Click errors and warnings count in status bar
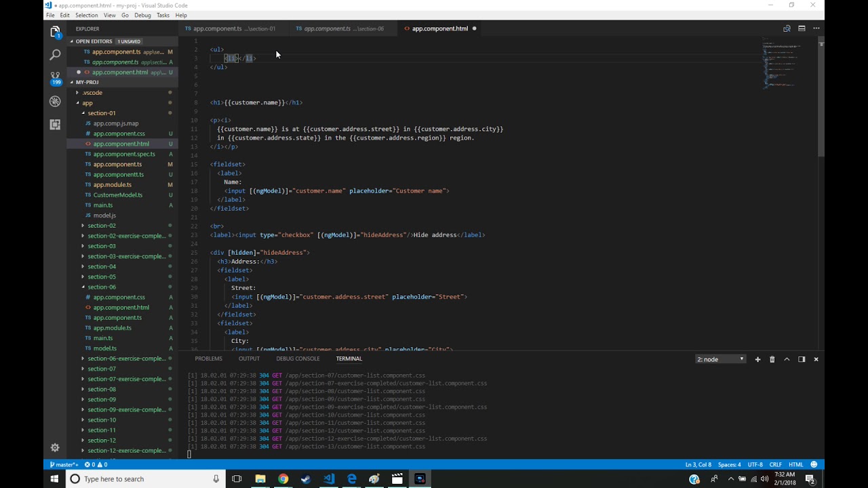This screenshot has height=488, width=868. (x=96, y=465)
